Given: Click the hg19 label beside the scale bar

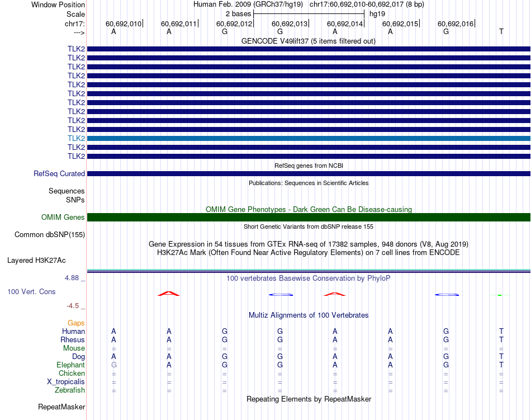Looking at the screenshot, I should click(377, 14).
